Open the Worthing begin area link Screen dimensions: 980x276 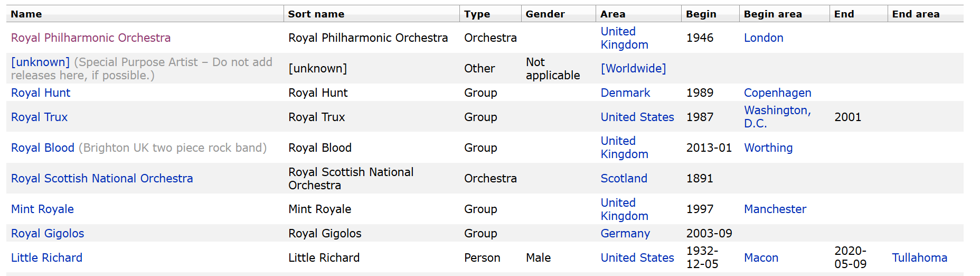pos(768,148)
